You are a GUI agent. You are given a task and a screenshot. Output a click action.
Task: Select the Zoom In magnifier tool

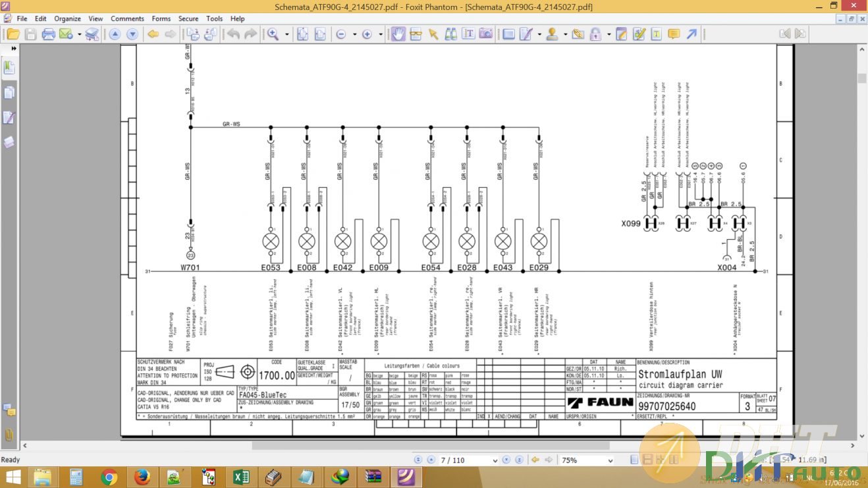coord(273,34)
